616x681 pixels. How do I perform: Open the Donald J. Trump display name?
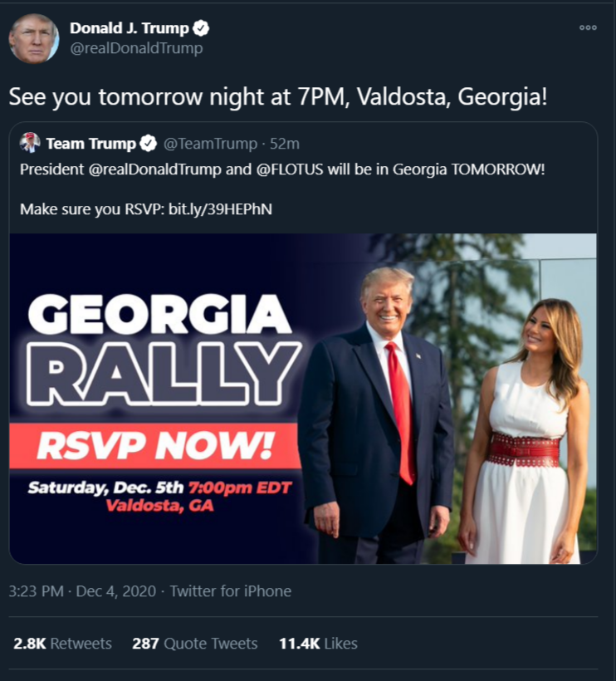(x=130, y=28)
